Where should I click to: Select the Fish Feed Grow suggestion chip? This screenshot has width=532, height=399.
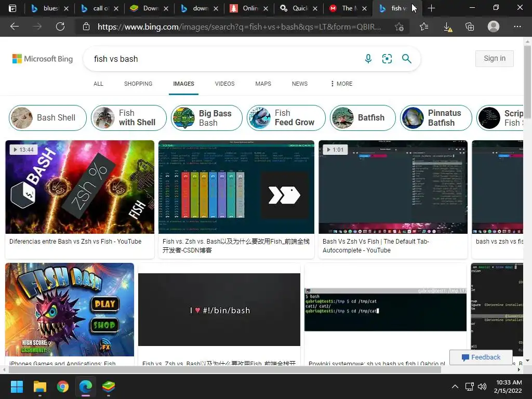[286, 118]
